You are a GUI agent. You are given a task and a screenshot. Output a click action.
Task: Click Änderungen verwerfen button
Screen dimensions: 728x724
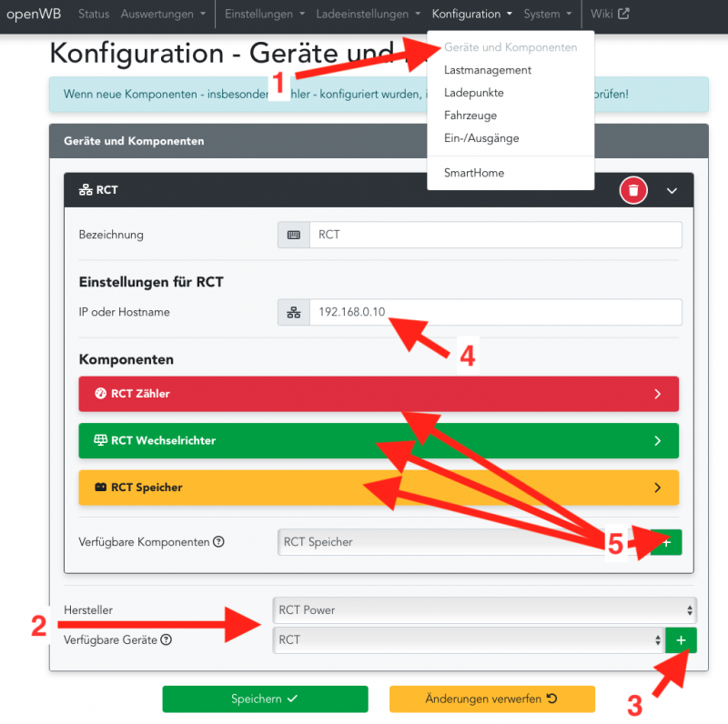click(491, 699)
